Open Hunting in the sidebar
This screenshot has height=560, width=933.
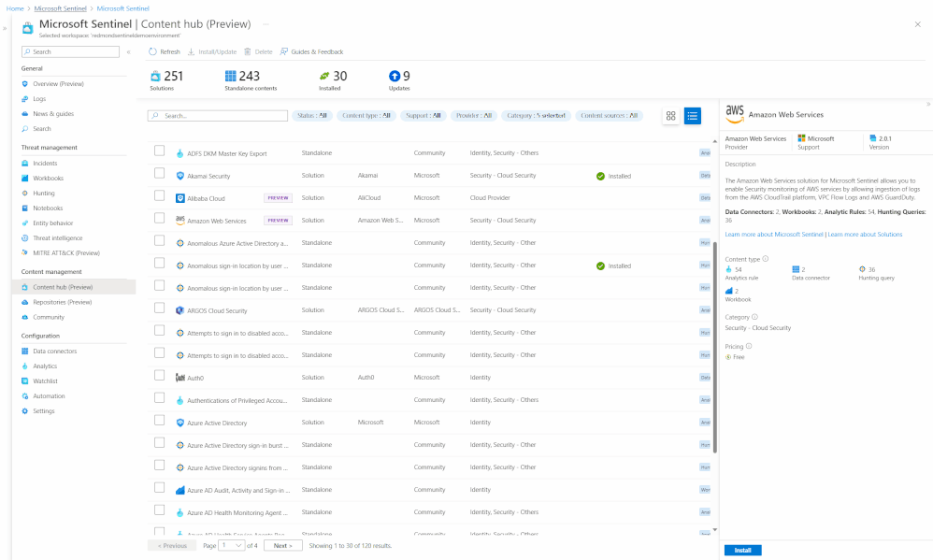coord(43,193)
